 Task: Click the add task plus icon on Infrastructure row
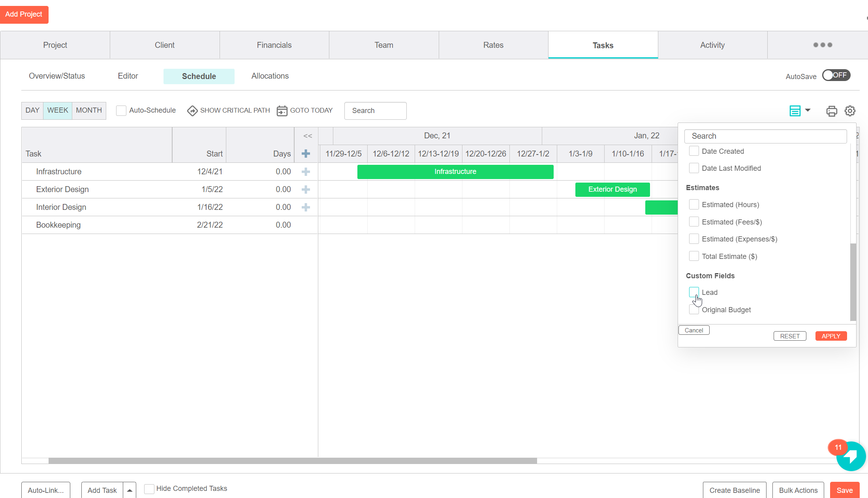tap(306, 172)
